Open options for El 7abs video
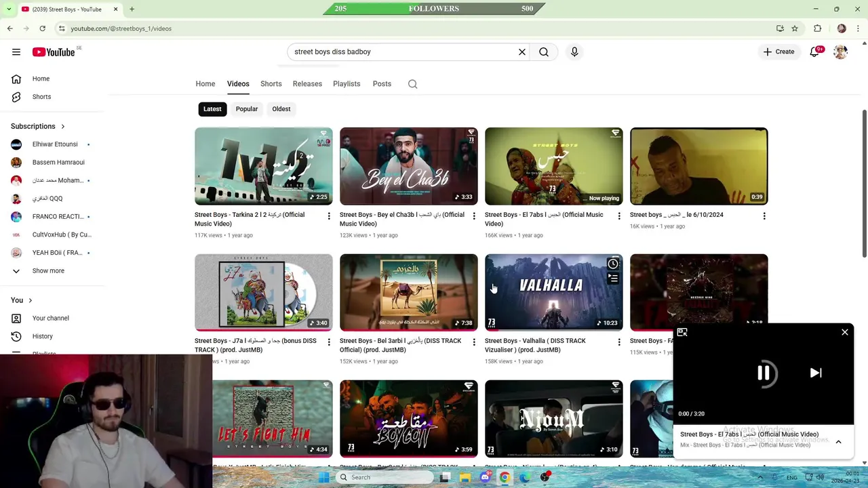 (619, 216)
